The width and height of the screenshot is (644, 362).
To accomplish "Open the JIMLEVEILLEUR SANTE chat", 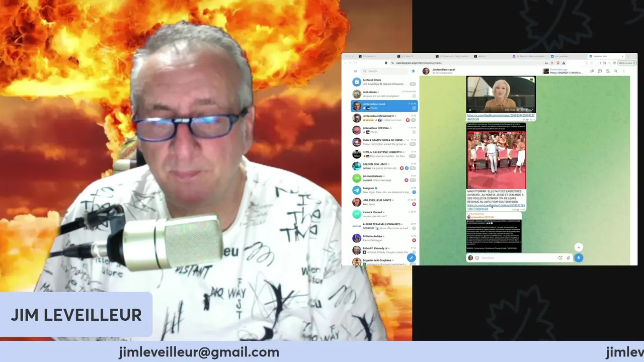I will tap(384, 202).
